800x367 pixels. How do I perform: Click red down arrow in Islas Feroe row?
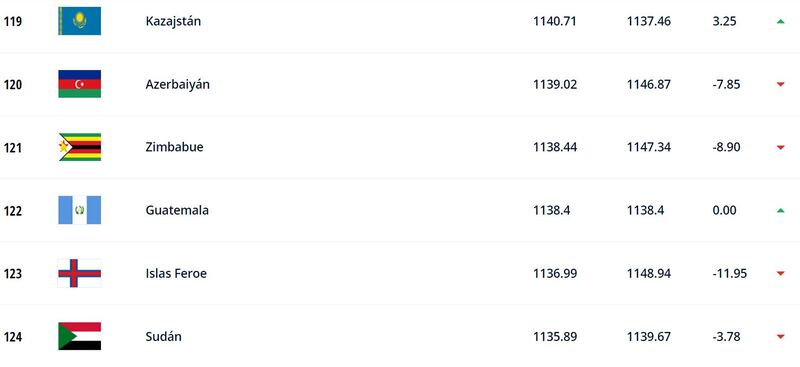(780, 274)
